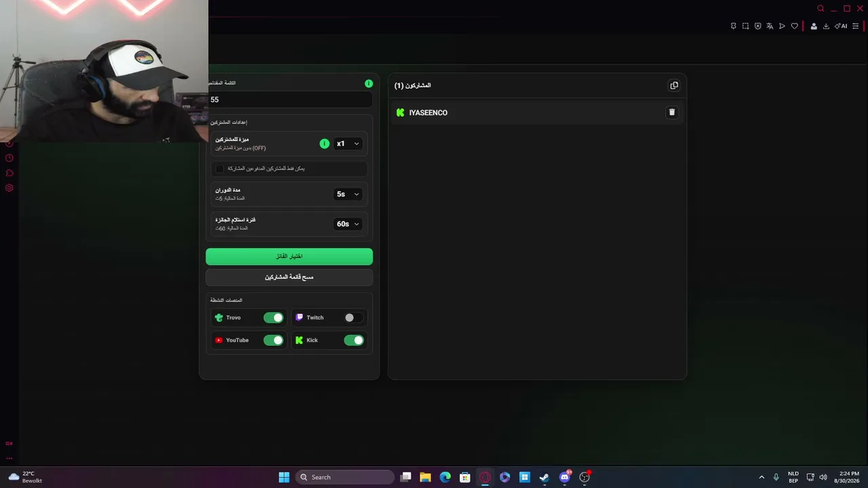The width and height of the screenshot is (868, 488).
Task: Open taskbar weather widget showing 22°C
Action: (24, 477)
